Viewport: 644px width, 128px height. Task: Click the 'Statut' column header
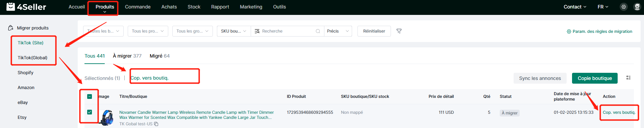(505, 97)
